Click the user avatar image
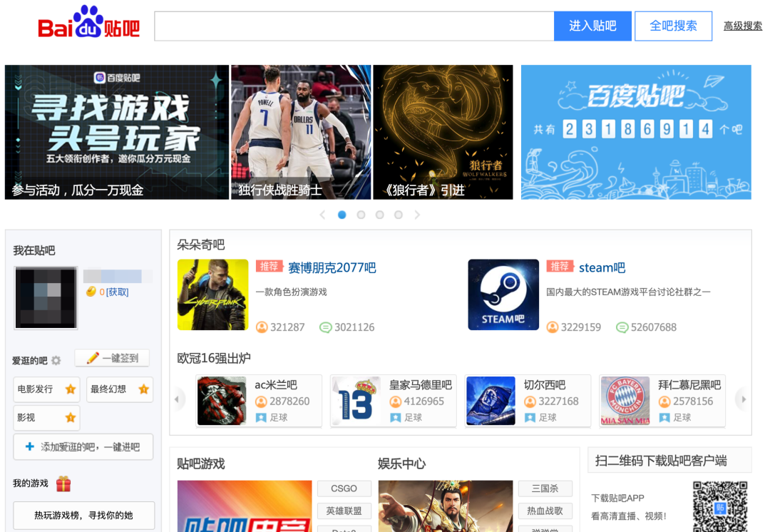 (46, 297)
